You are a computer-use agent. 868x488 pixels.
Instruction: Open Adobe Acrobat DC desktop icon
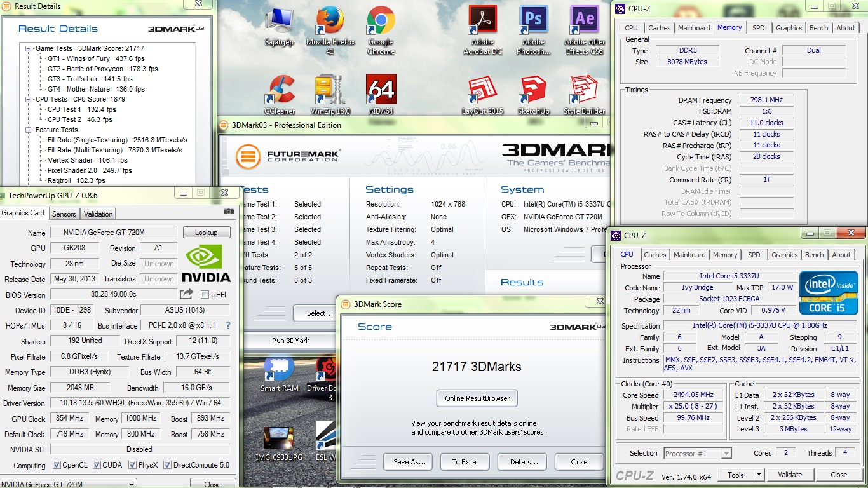482,30
